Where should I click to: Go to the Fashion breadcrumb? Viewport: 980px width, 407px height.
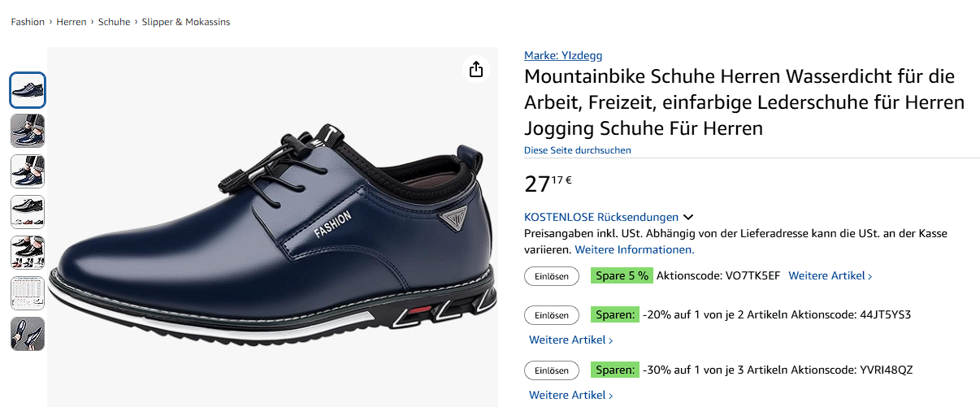tap(28, 22)
